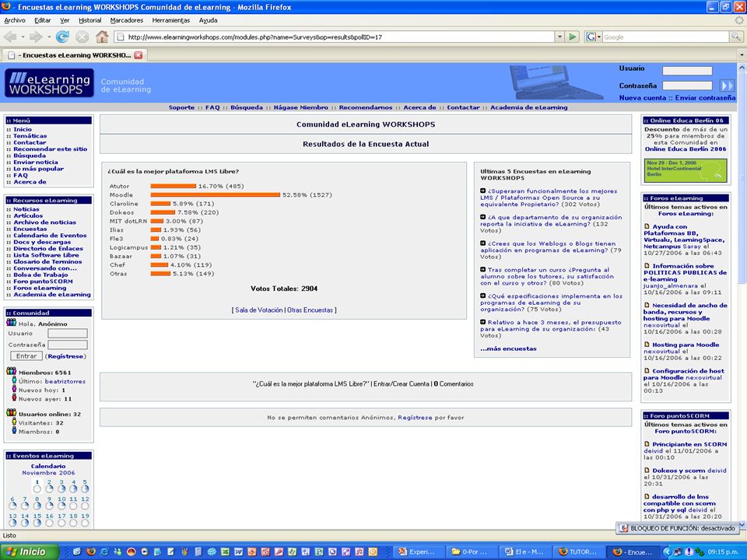Click the calendar icon for November 1
Screen dimensions: 747x560
pyautogui.click(x=37, y=489)
